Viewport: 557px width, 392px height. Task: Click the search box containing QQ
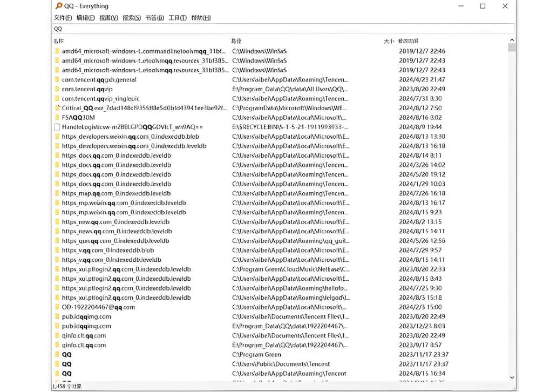point(283,29)
